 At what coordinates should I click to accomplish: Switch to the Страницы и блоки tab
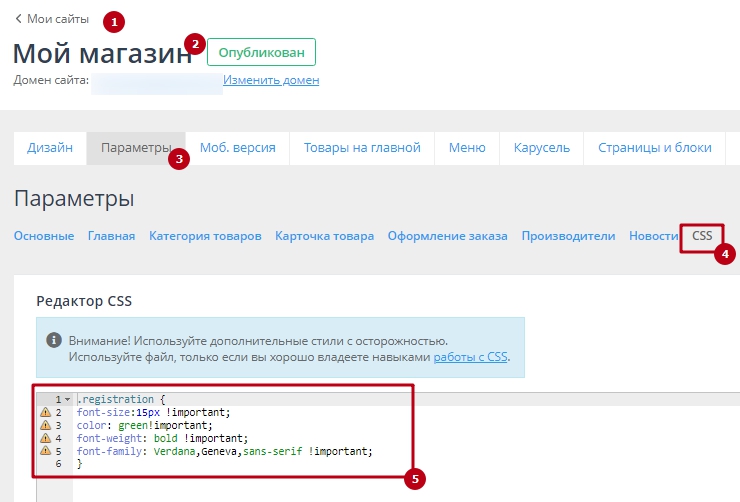pyautogui.click(x=654, y=148)
